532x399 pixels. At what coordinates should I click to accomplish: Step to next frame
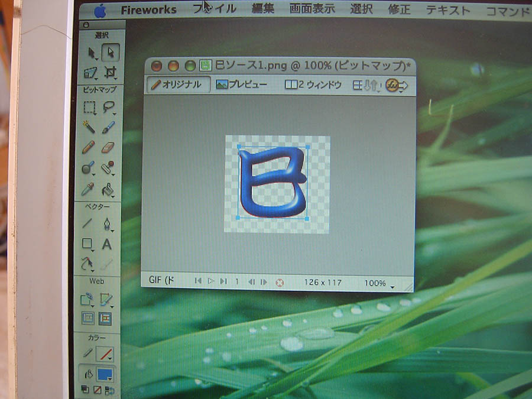[x=264, y=282]
